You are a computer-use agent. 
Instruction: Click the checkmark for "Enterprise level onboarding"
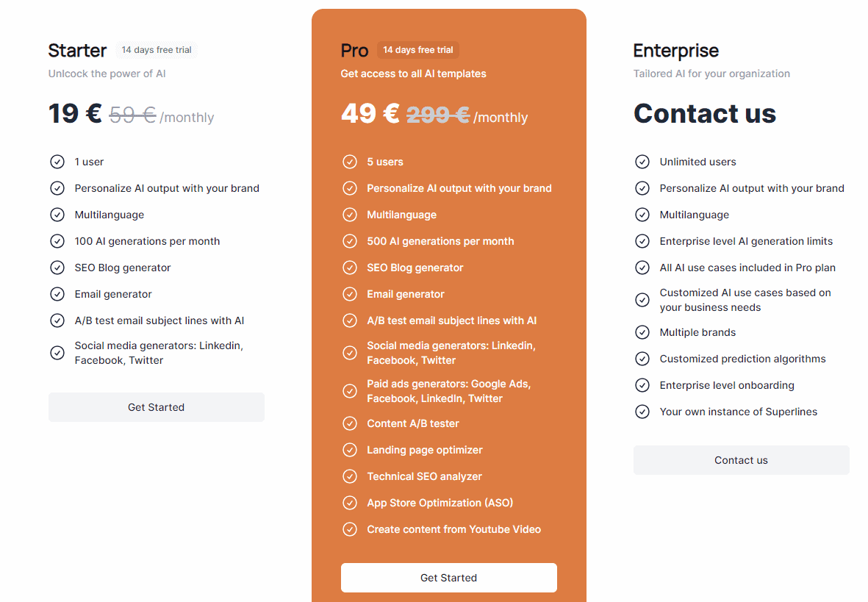pos(642,385)
